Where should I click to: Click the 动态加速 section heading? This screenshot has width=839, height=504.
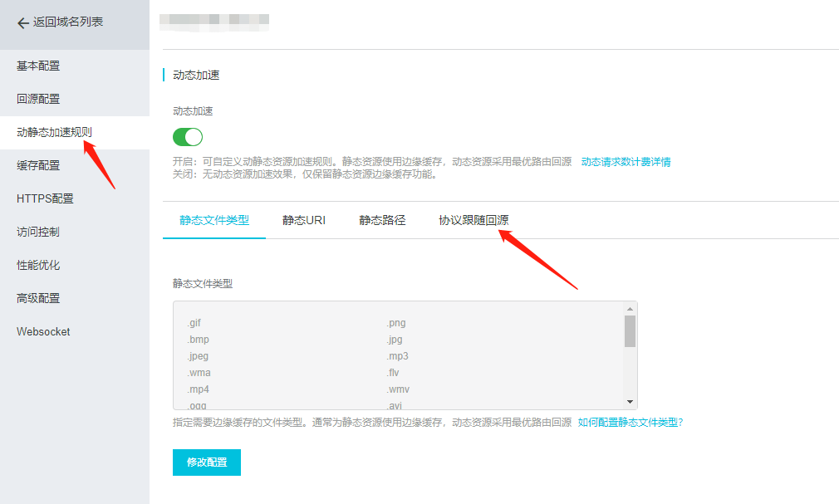tap(196, 75)
